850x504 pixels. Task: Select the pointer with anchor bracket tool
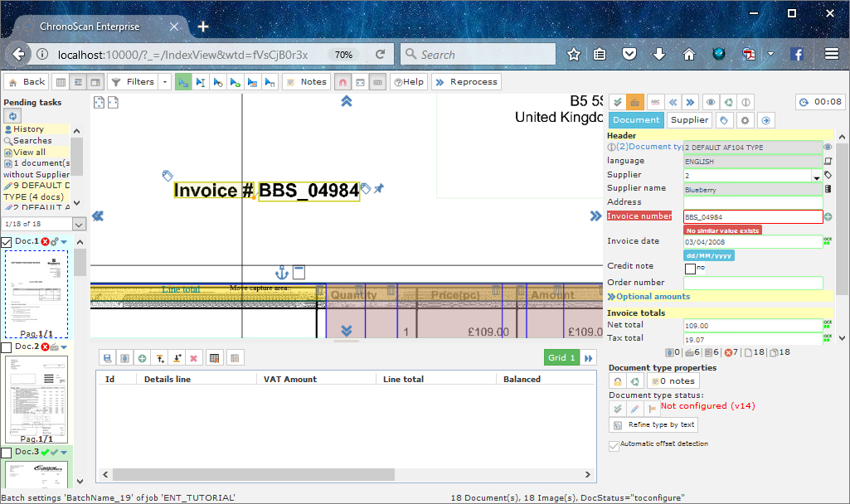pyautogui.click(x=270, y=82)
